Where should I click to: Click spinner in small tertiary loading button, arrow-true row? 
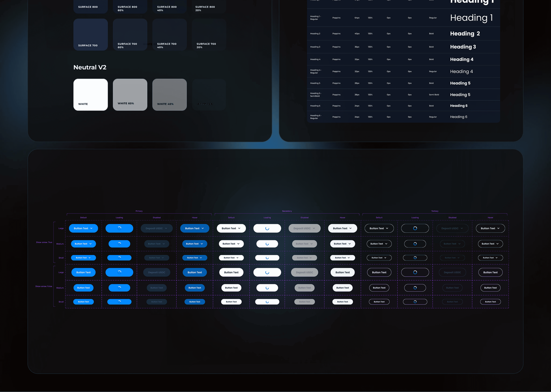point(415,258)
